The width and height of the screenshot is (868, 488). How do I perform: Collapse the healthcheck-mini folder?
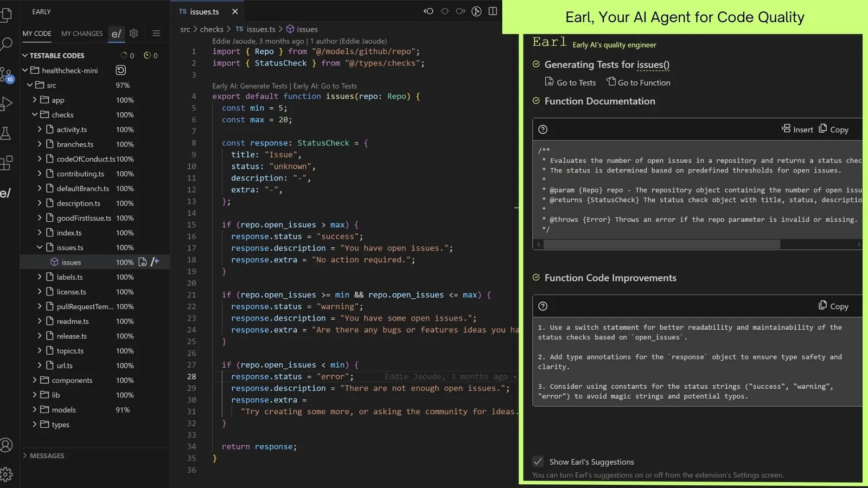point(24,70)
